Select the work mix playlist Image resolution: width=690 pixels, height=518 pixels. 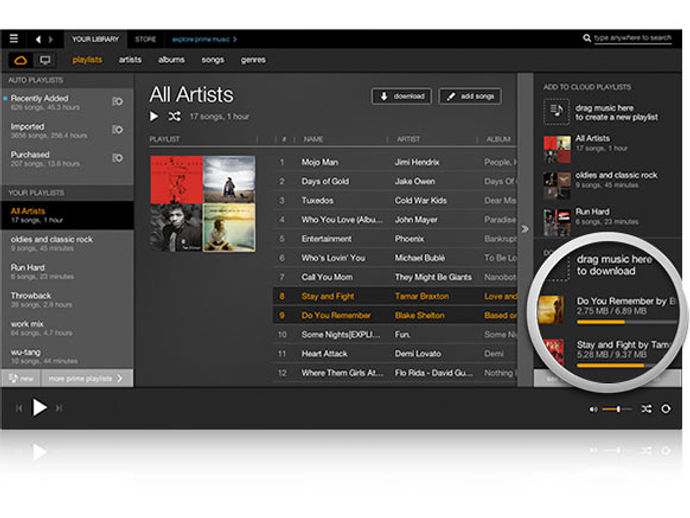tap(67, 328)
